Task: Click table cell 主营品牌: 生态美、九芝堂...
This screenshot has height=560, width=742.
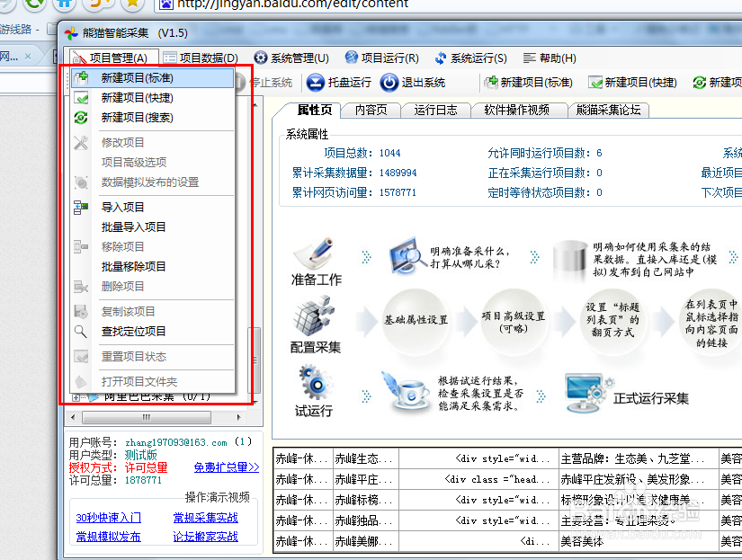Action: [x=639, y=458]
